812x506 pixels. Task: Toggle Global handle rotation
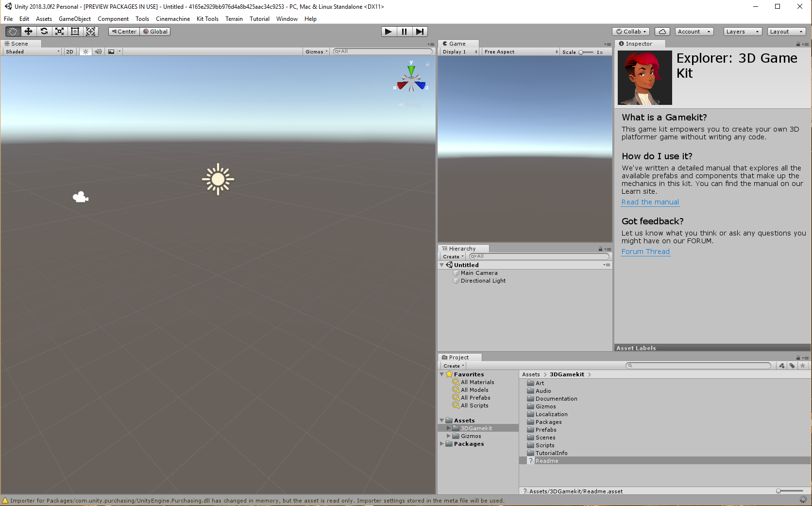click(155, 32)
